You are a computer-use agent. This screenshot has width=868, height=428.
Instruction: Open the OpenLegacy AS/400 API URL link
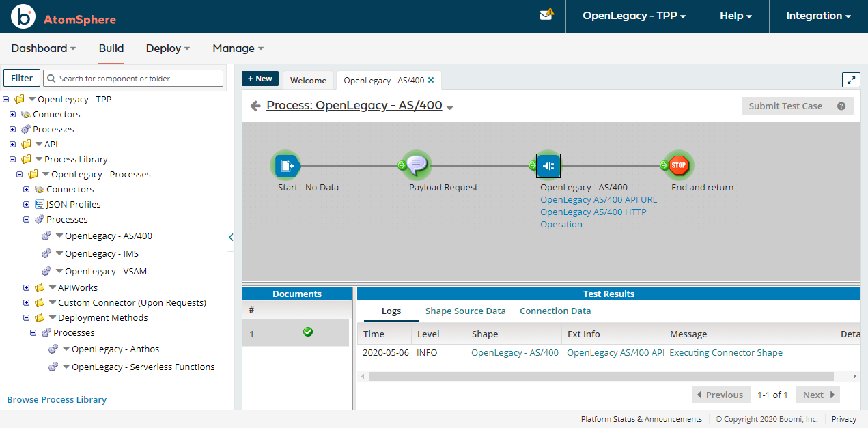tap(598, 199)
